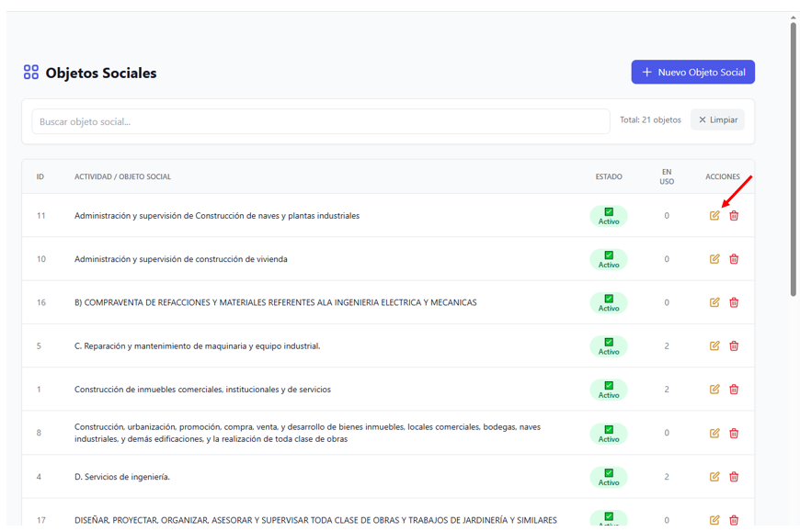Click the page's vertical scrollbar thumb

(794, 158)
